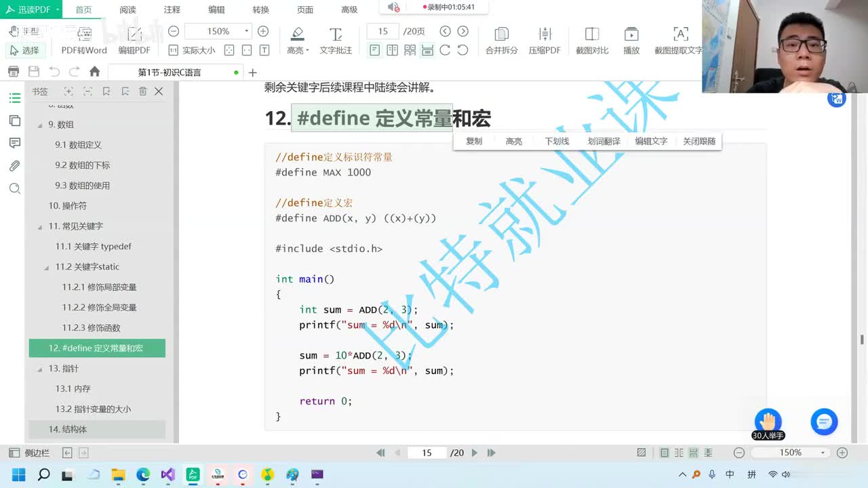
Task: Open the 压缩PDF compress tool
Action: click(545, 41)
